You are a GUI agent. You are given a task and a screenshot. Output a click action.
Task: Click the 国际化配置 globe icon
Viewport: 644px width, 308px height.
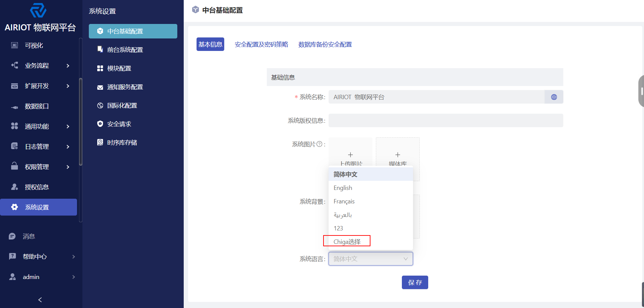[100, 105]
